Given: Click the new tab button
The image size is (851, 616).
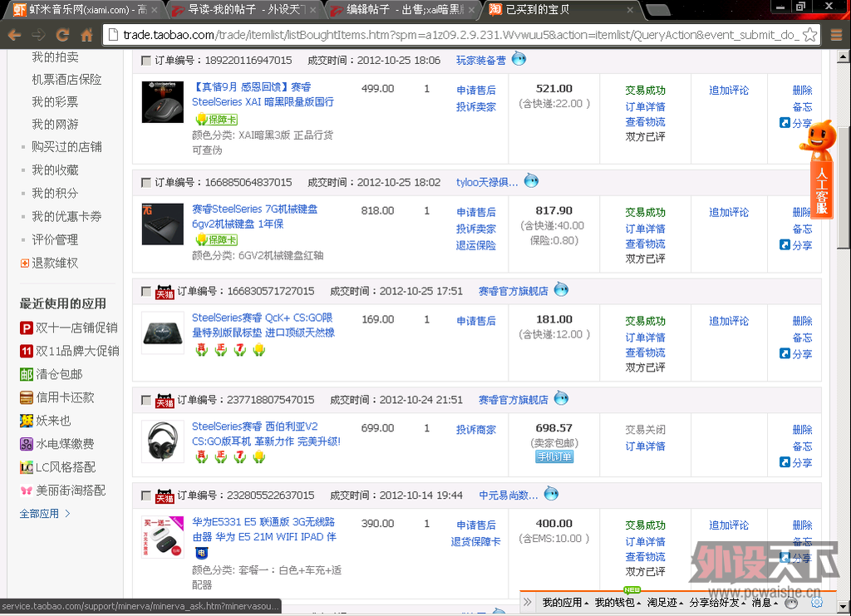Looking at the screenshot, I should coord(658,10).
